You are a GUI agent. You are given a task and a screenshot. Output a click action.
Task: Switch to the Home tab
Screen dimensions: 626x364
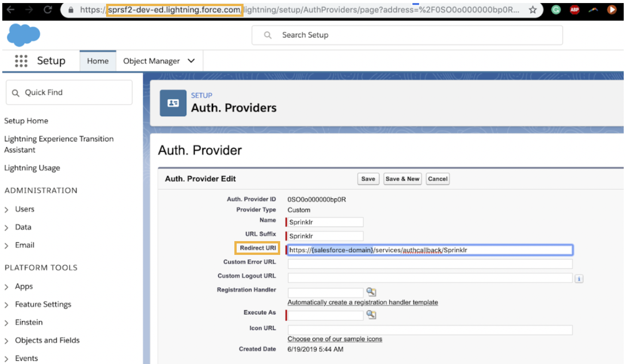click(98, 61)
